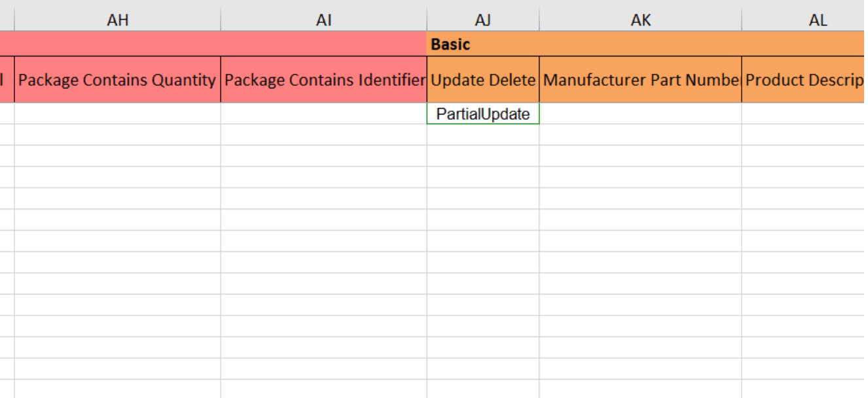Click the divider between AJ and AK headers
This screenshot has height=398, width=868.
[539, 20]
